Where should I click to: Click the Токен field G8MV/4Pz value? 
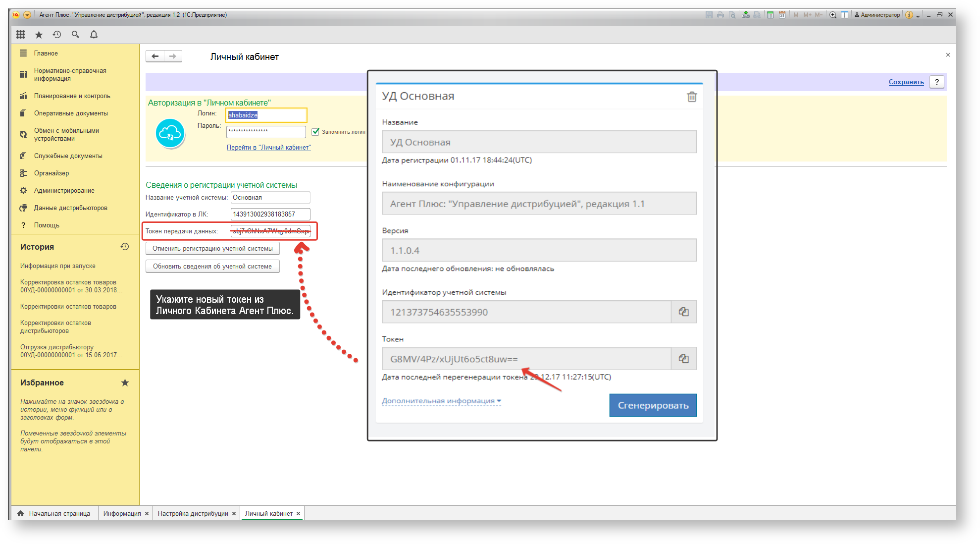pyautogui.click(x=527, y=359)
